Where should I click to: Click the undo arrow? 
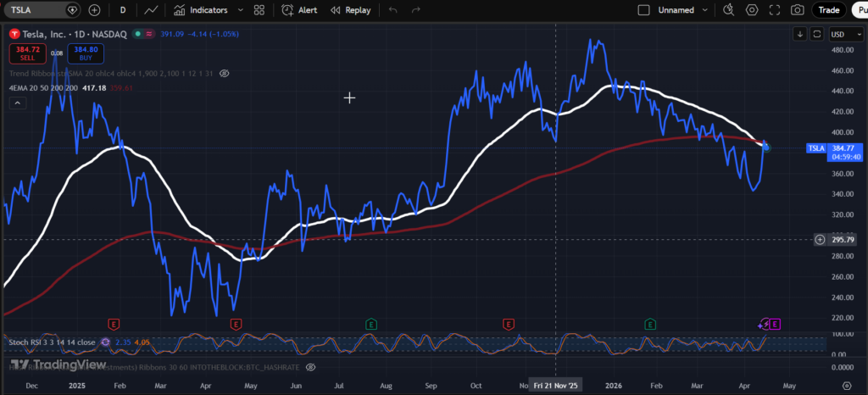coord(392,10)
